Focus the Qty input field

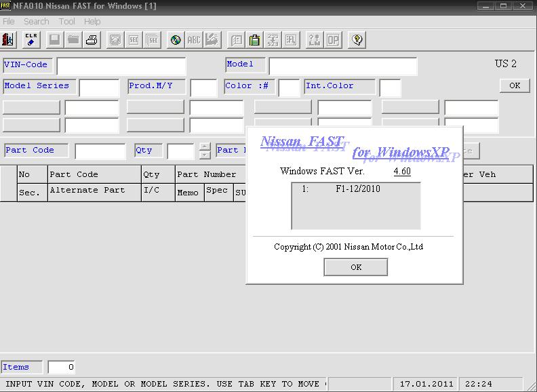click(180, 151)
